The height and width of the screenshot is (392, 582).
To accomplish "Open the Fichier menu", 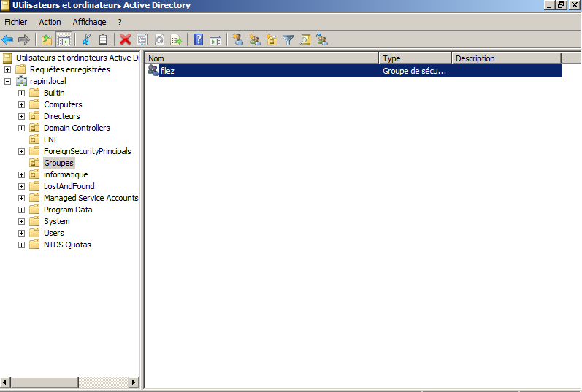I will pyautogui.click(x=15, y=22).
